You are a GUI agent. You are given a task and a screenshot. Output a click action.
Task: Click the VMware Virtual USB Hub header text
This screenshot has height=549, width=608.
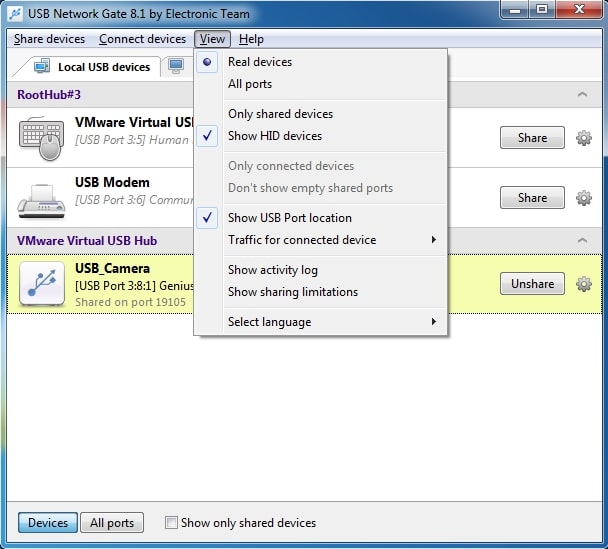[x=87, y=241]
